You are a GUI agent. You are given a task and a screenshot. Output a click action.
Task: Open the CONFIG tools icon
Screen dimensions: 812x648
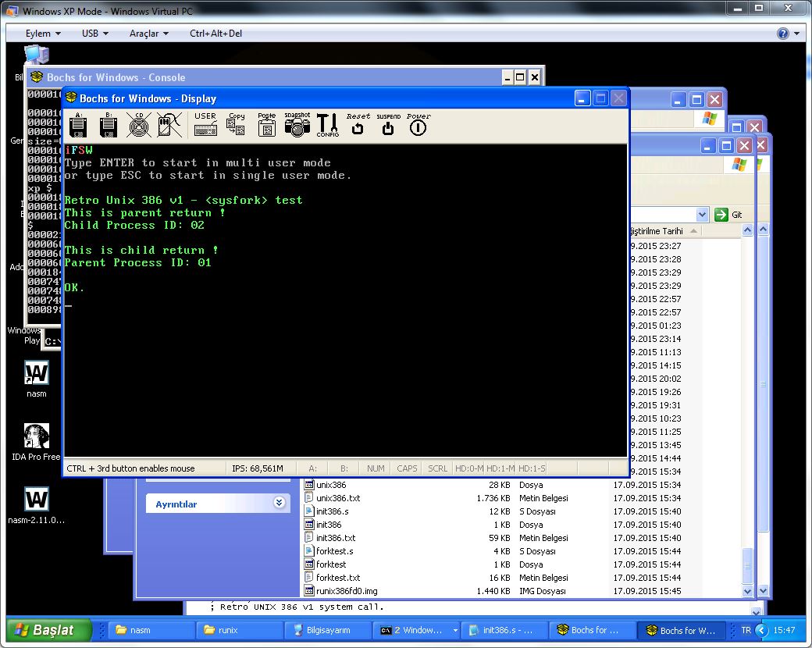tap(328, 124)
